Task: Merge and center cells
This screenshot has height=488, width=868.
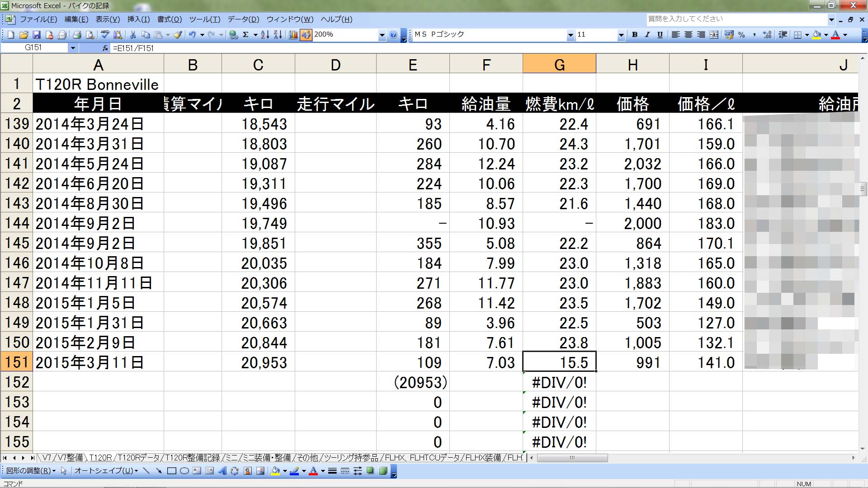Action: pos(714,35)
